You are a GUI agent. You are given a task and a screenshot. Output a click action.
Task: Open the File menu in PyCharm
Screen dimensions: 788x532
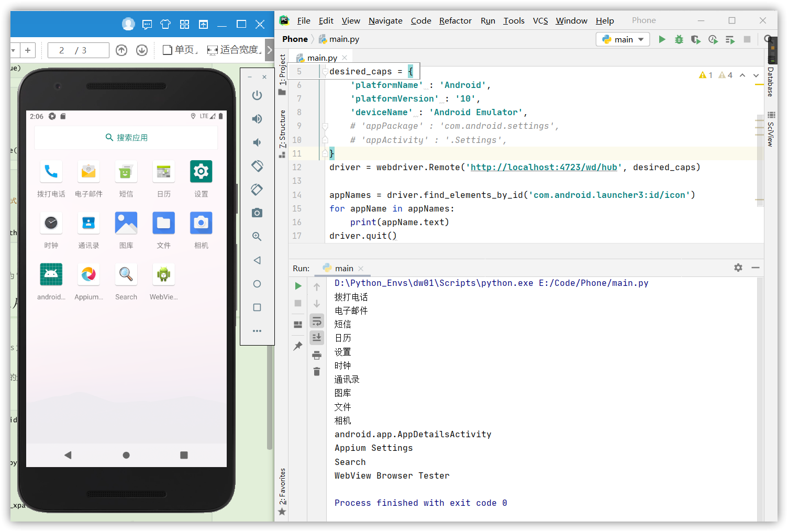tap(304, 20)
